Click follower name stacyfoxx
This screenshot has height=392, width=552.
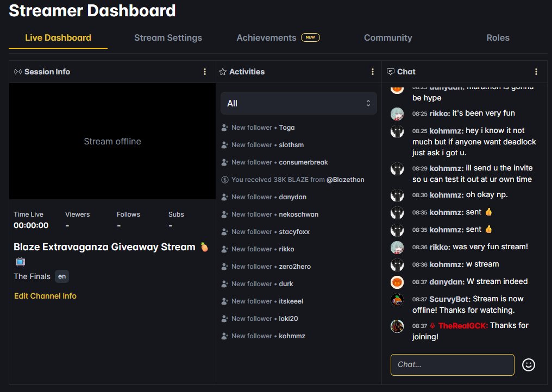coord(294,232)
